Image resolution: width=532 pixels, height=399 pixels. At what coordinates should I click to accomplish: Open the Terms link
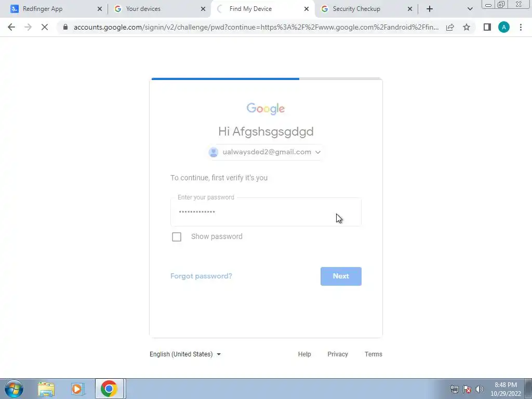click(373, 354)
